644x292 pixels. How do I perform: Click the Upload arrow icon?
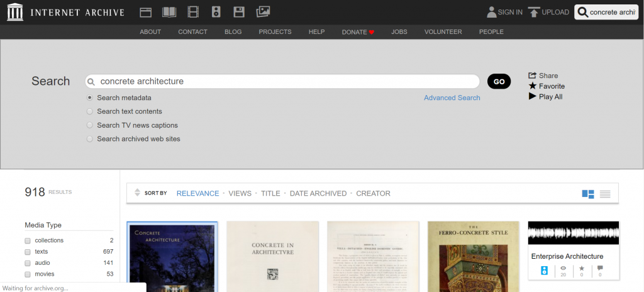(x=534, y=12)
